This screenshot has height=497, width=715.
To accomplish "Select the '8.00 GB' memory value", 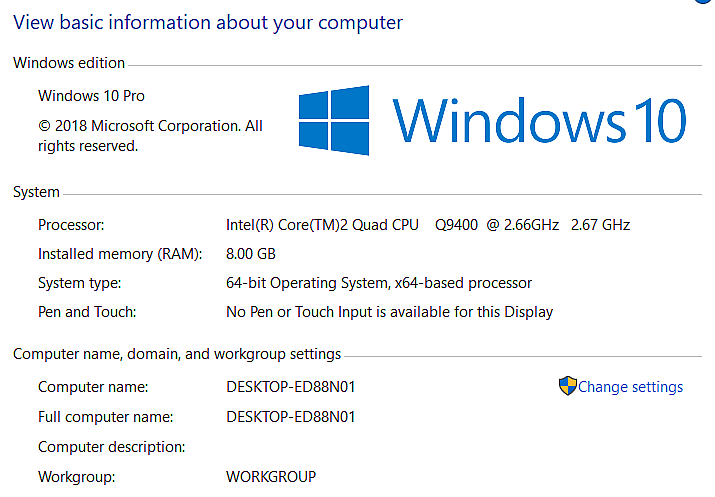I will point(251,254).
